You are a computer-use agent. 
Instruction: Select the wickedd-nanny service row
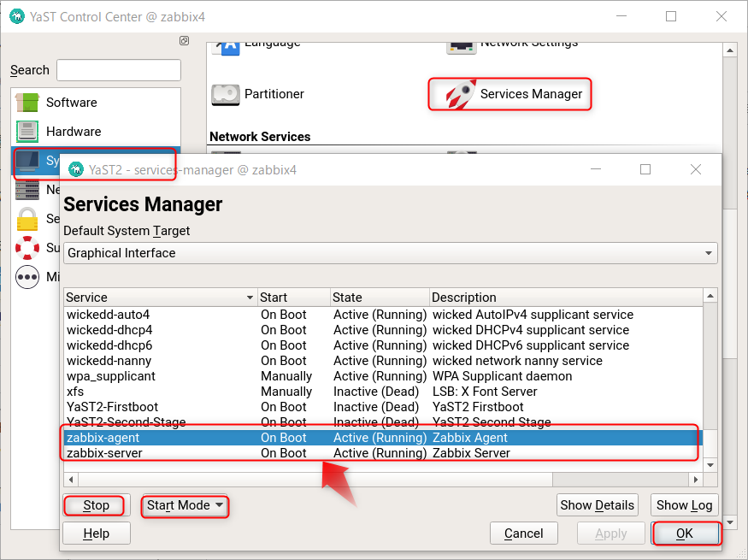point(384,361)
